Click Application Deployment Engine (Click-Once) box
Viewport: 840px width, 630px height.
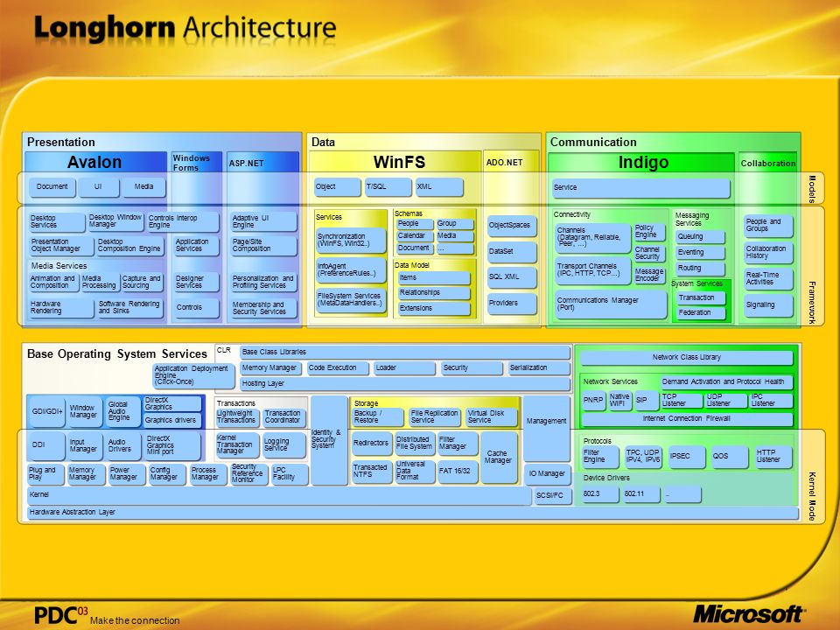pyautogui.click(x=194, y=376)
